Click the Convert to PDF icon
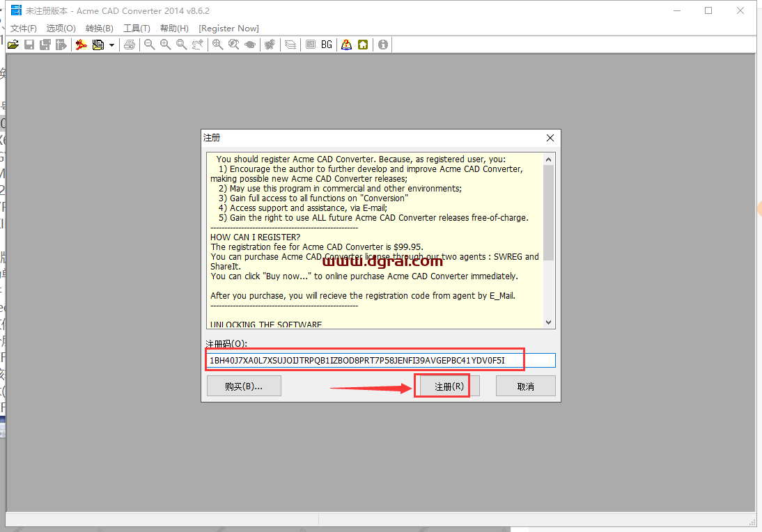 pyautogui.click(x=81, y=45)
